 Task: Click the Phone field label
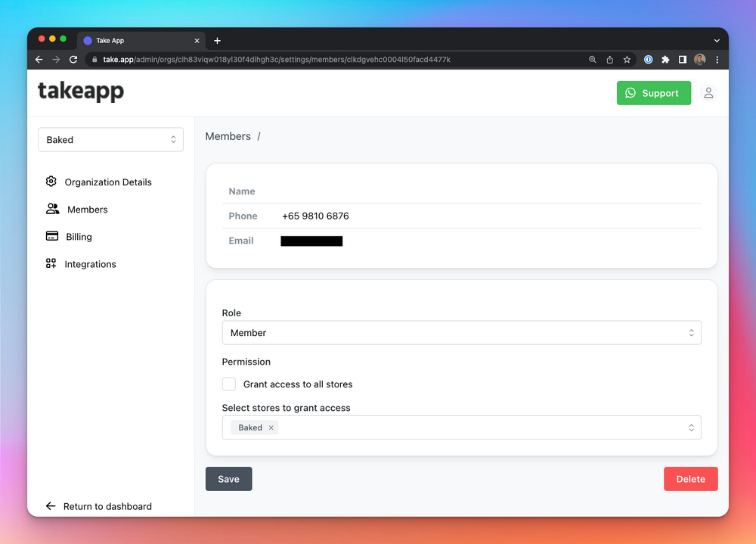point(243,216)
